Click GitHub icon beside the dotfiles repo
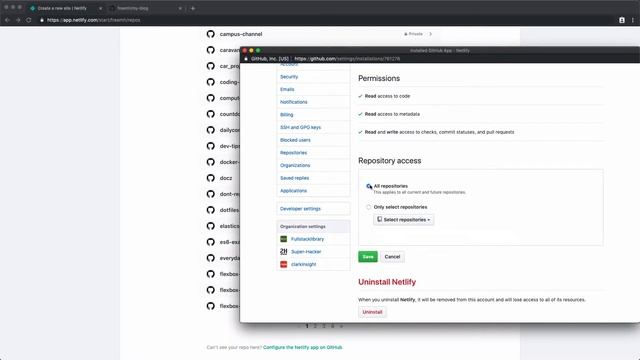Image resolution: width=640 pixels, height=360 pixels. coord(211,210)
